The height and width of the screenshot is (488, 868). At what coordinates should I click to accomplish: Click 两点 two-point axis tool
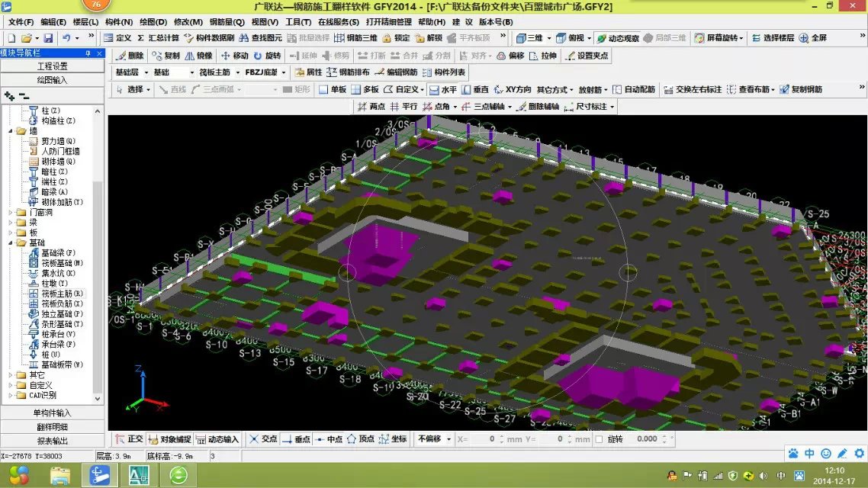point(371,107)
